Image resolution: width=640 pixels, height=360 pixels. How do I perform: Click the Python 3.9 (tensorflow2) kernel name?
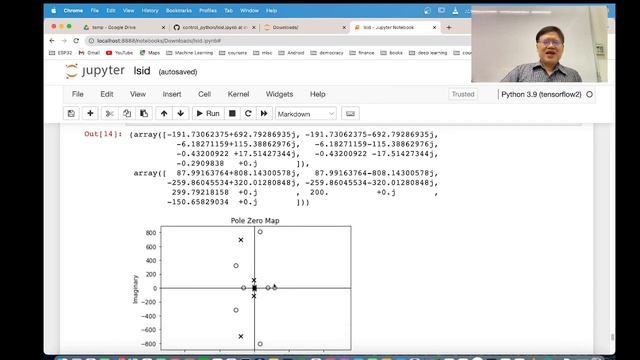(x=541, y=94)
